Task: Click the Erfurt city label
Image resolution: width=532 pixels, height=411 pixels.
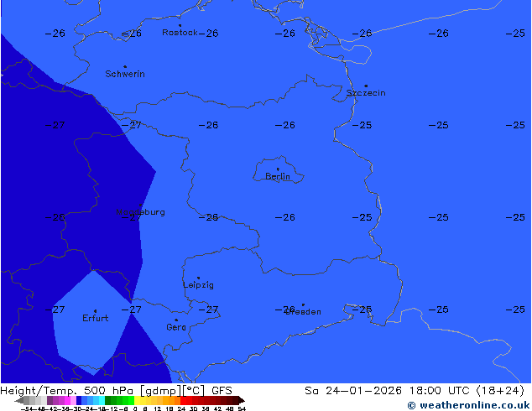Action: click(96, 318)
